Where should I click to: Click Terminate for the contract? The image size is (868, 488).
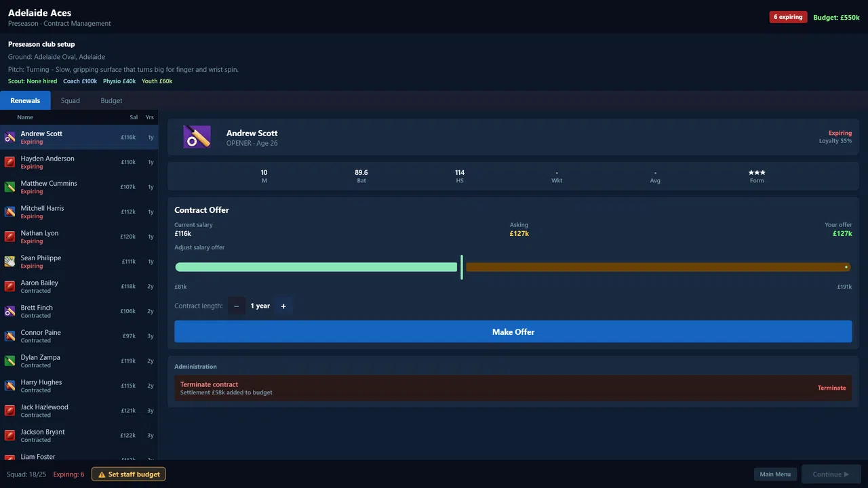(x=831, y=388)
